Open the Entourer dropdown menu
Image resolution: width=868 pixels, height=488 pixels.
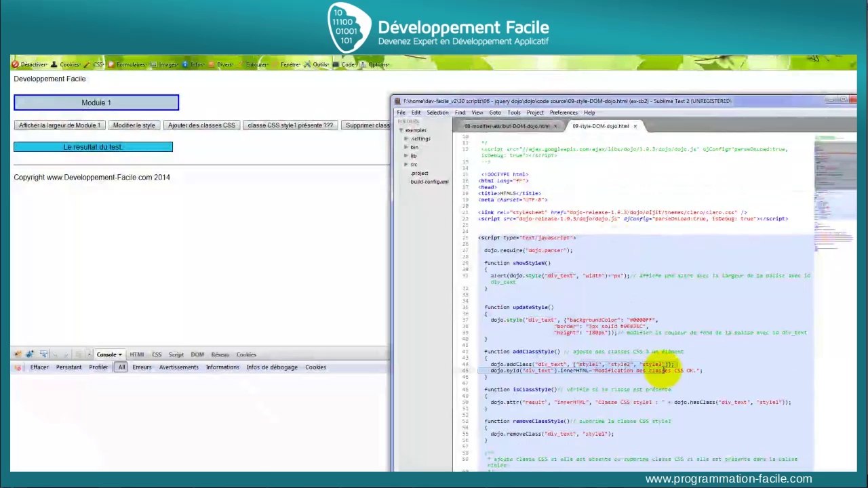pyautogui.click(x=254, y=64)
